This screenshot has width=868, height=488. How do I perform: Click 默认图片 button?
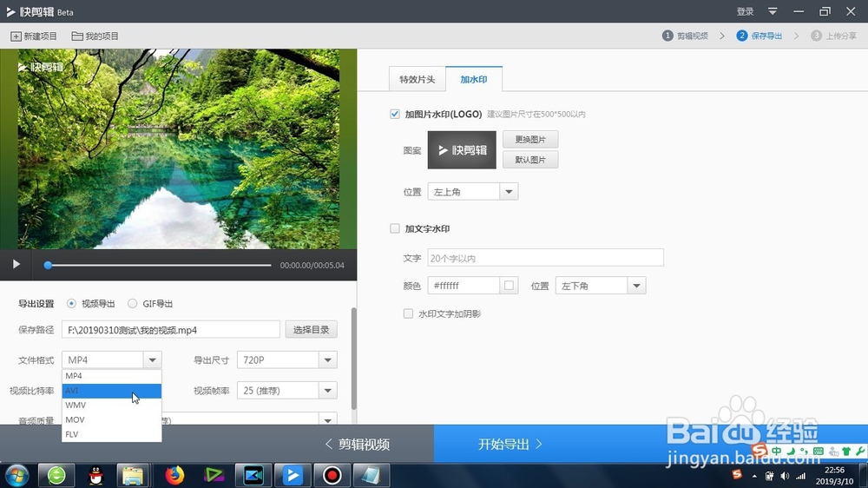[x=530, y=160]
